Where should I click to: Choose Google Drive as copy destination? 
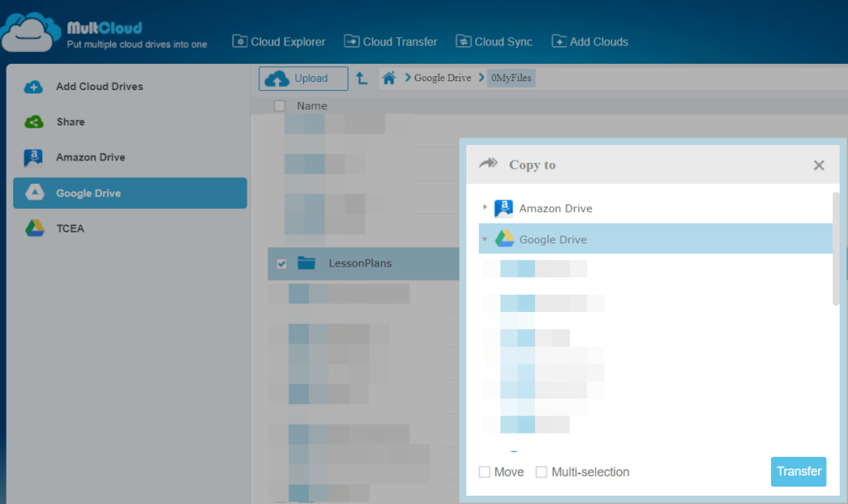(x=552, y=239)
